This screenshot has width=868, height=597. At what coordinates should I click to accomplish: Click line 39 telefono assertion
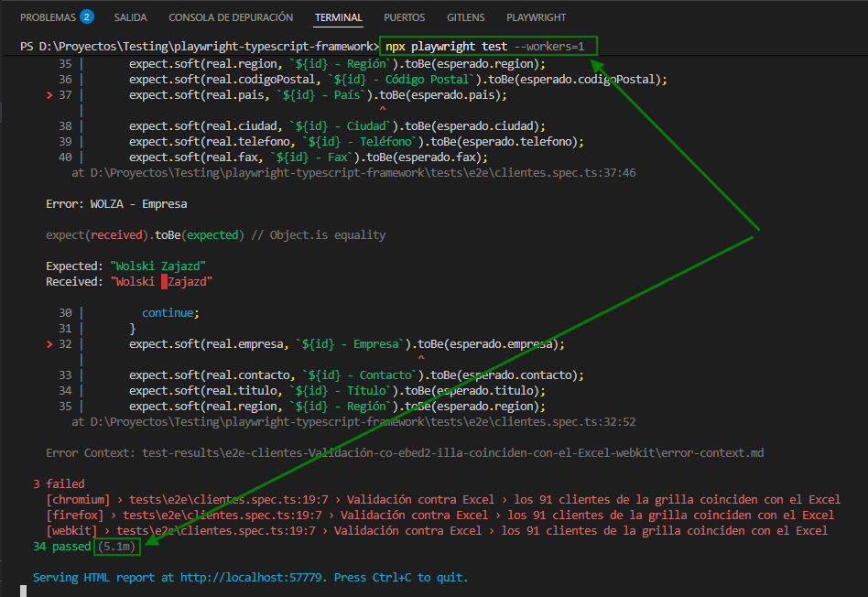356,142
